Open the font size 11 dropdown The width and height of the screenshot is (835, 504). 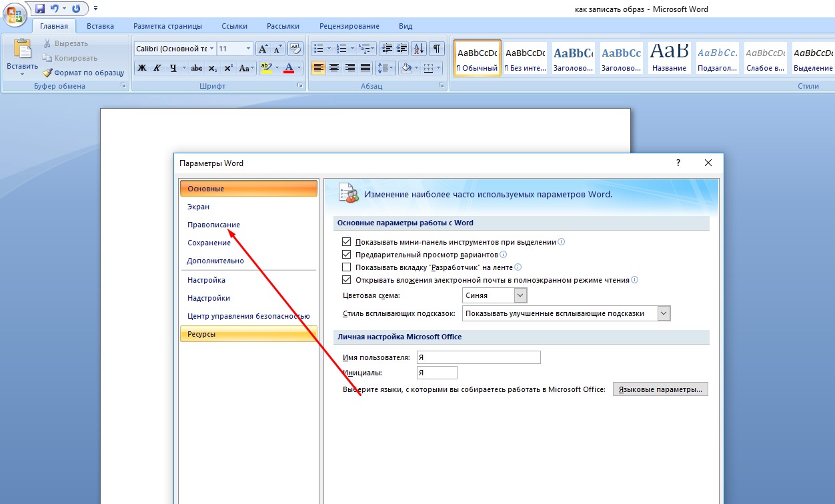click(248, 49)
